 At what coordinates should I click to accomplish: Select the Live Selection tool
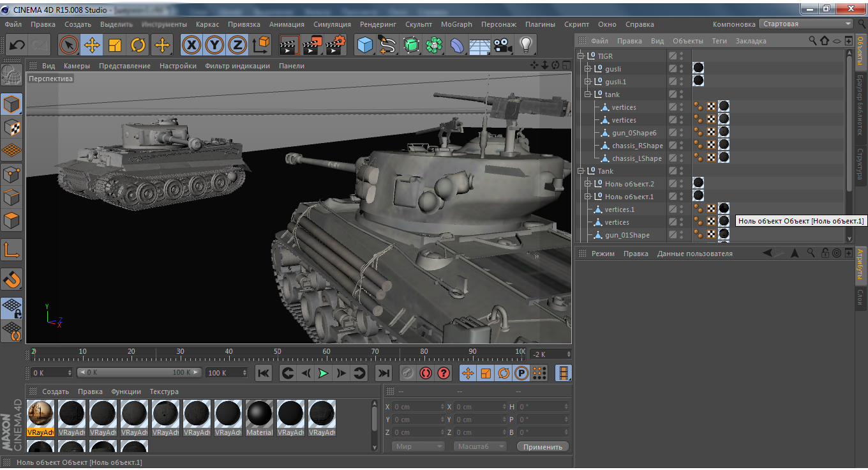tap(69, 45)
